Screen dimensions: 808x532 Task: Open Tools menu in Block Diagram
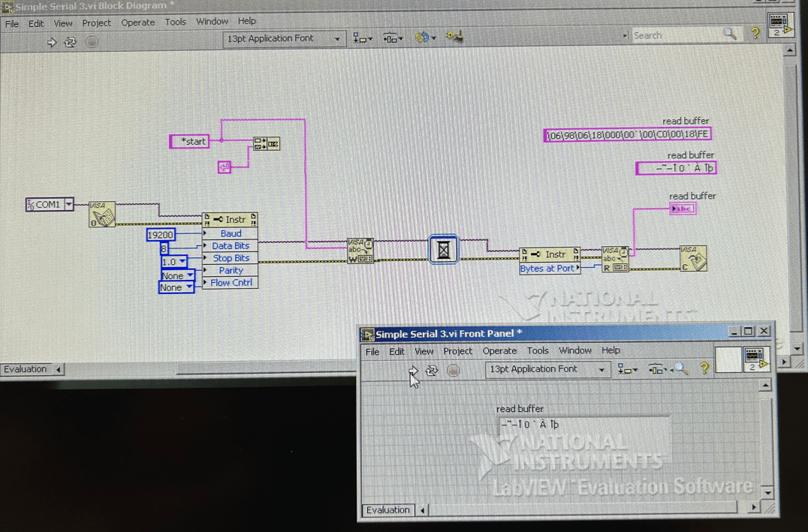(x=175, y=22)
